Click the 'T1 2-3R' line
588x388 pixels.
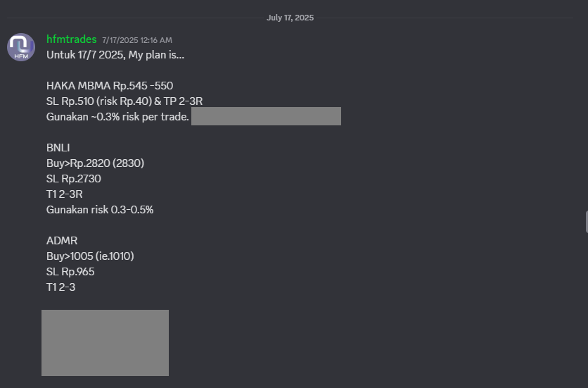pyautogui.click(x=65, y=194)
